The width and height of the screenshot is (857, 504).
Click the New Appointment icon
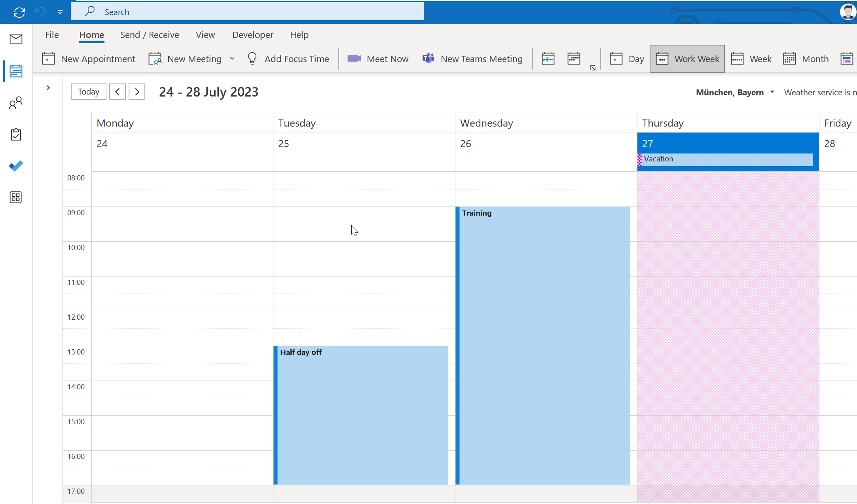[48, 58]
